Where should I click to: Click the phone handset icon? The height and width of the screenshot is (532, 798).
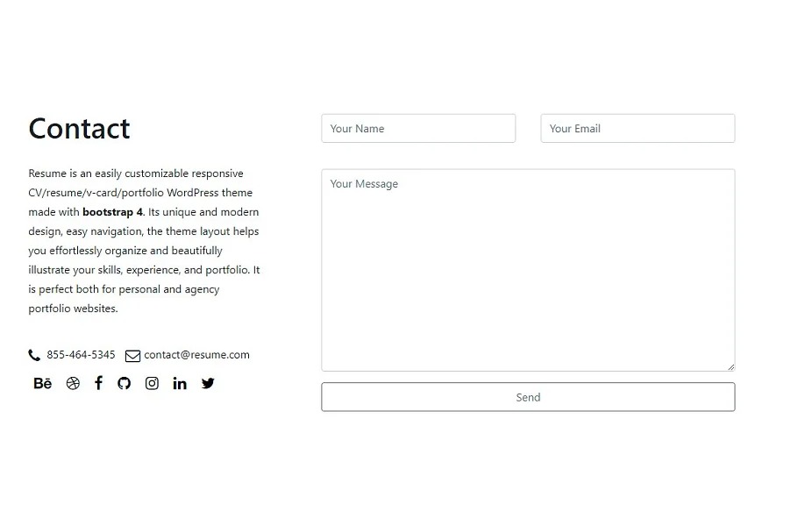point(34,355)
